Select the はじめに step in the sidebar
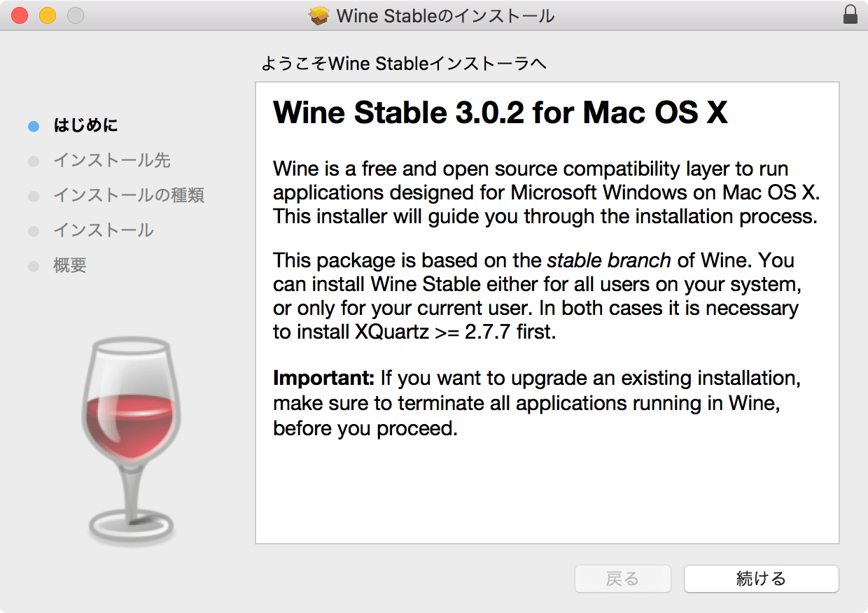Image resolution: width=868 pixels, height=613 pixels. (85, 126)
